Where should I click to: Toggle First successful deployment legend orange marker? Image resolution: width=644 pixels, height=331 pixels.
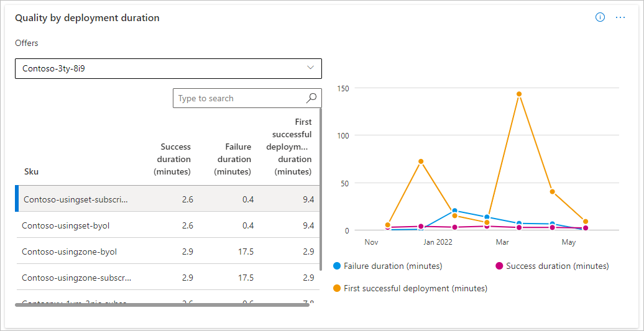(337, 288)
